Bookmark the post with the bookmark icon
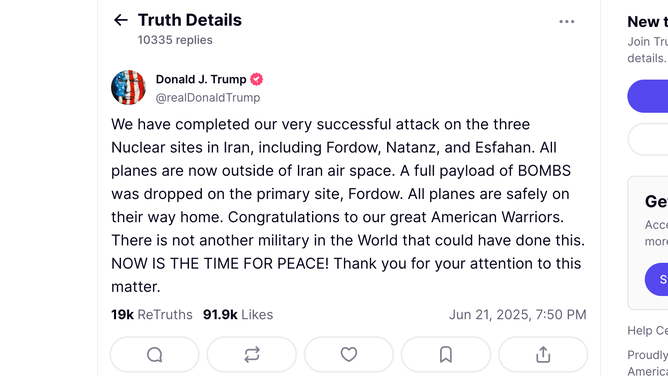The width and height of the screenshot is (668, 376). pyautogui.click(x=446, y=354)
